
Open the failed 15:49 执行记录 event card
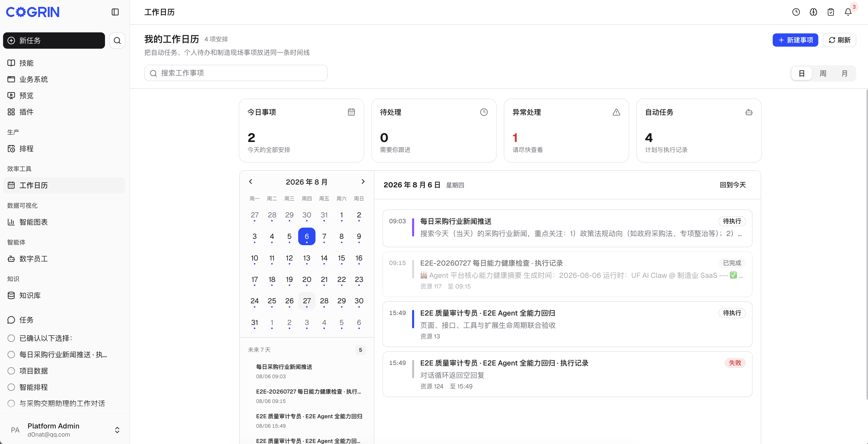click(568, 374)
